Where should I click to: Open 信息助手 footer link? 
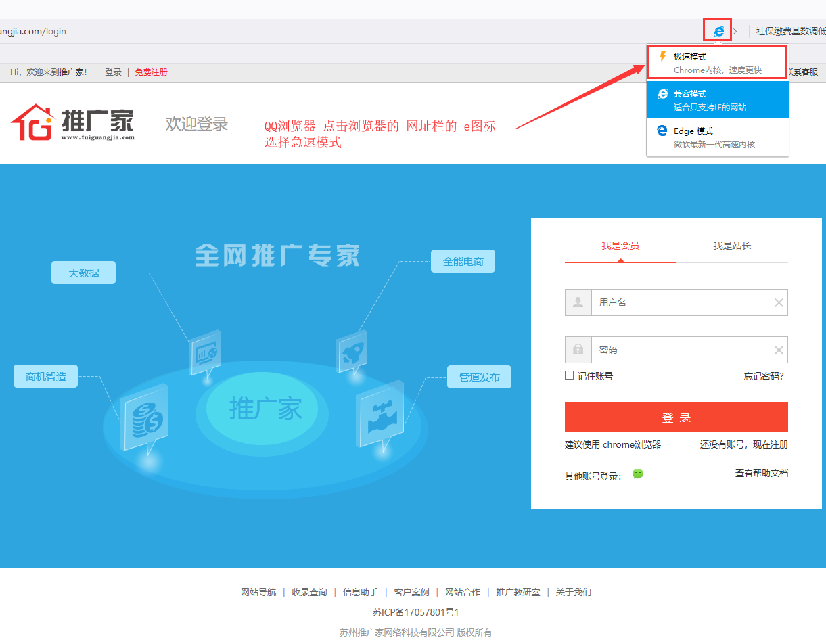(x=361, y=592)
